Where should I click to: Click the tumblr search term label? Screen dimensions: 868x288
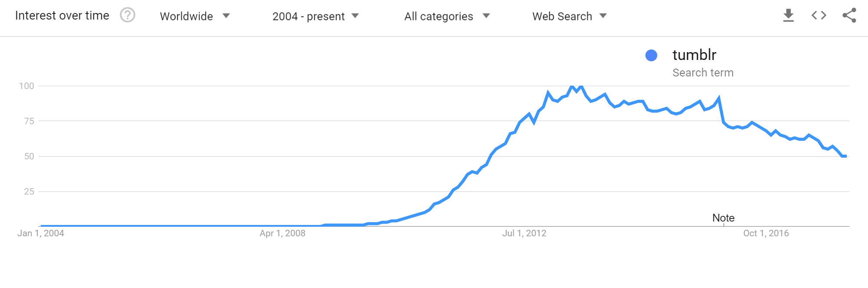(694, 55)
